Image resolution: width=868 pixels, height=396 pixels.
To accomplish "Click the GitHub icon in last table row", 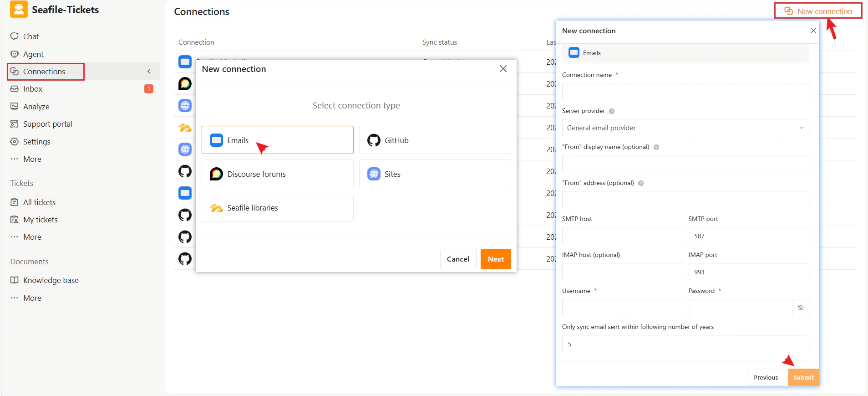I will [x=185, y=259].
